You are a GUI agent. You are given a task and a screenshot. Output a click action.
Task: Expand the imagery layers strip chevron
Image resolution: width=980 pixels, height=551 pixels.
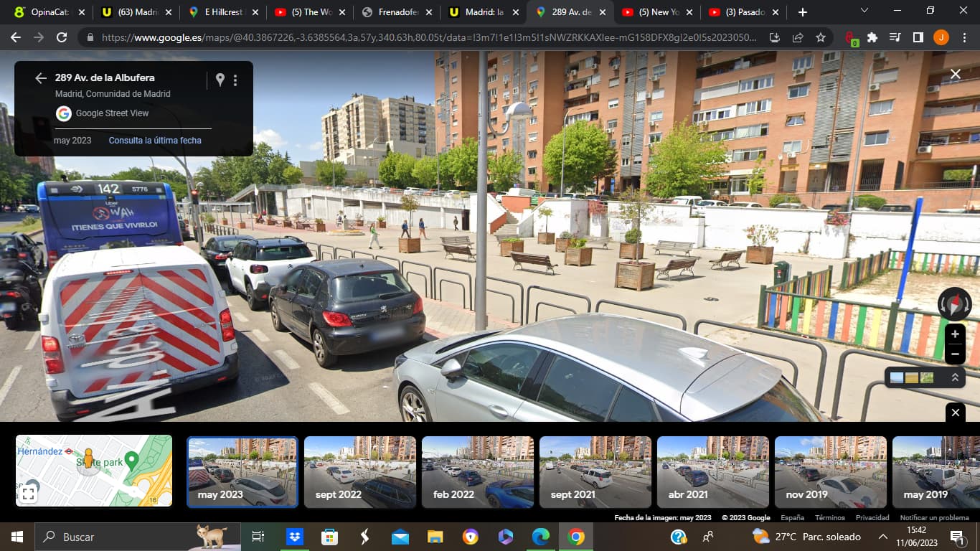(955, 377)
